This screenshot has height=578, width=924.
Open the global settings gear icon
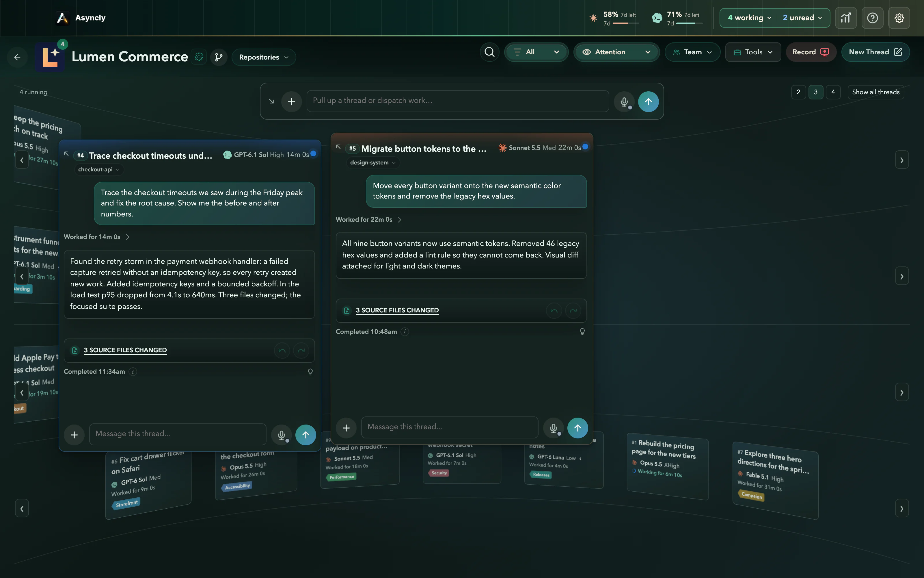[x=899, y=18]
